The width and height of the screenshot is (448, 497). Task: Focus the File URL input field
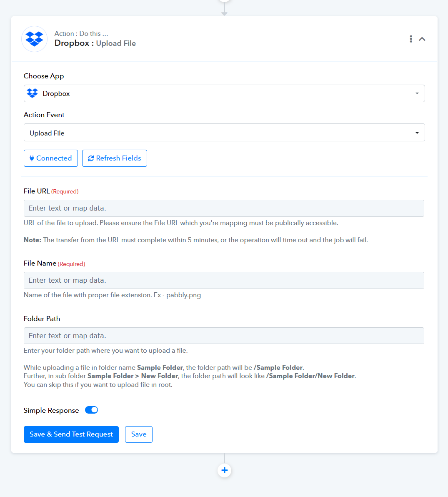point(224,208)
